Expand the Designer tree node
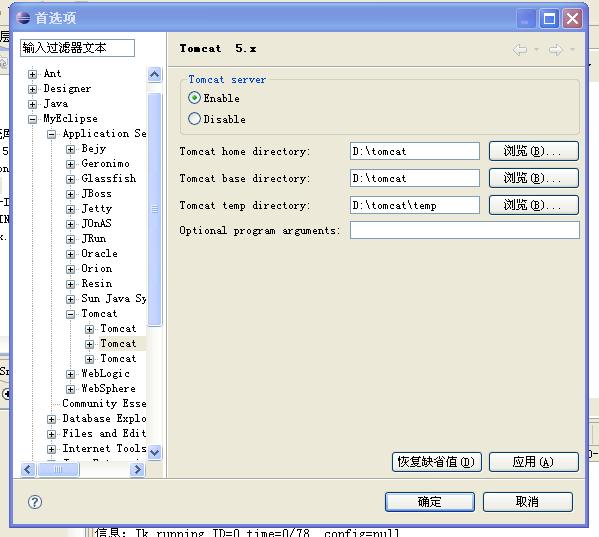Viewport: 599px width, 537px height. tap(32, 89)
